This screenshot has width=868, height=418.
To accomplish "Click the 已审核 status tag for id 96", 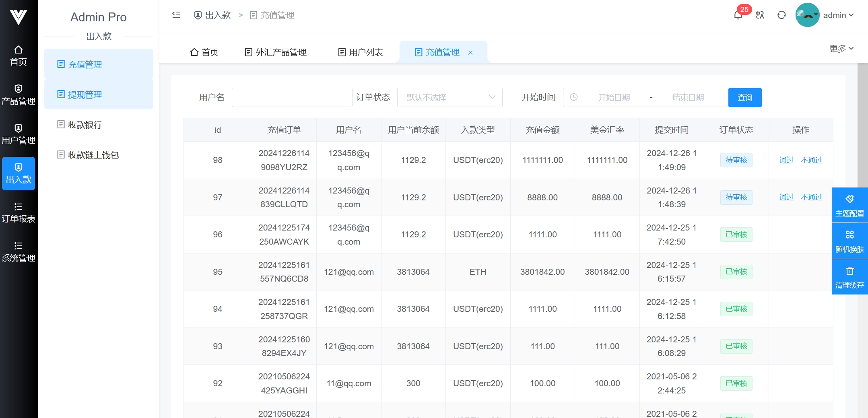I will 736,235.
